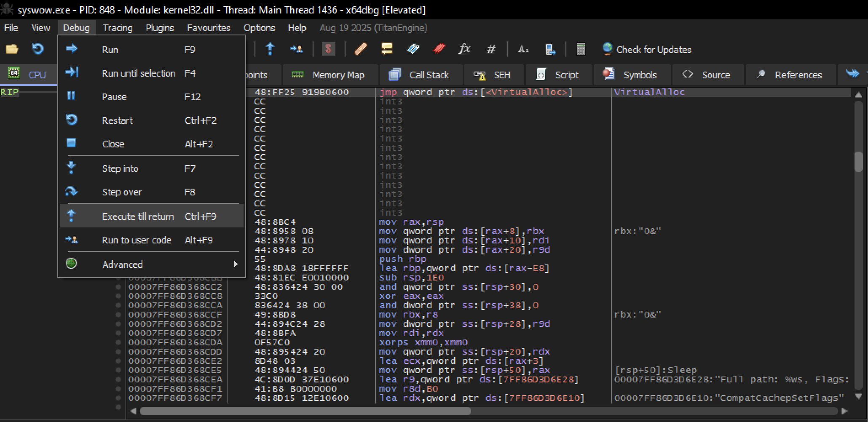Click the Az string references icon
This screenshot has width=868, height=422.
pos(523,49)
